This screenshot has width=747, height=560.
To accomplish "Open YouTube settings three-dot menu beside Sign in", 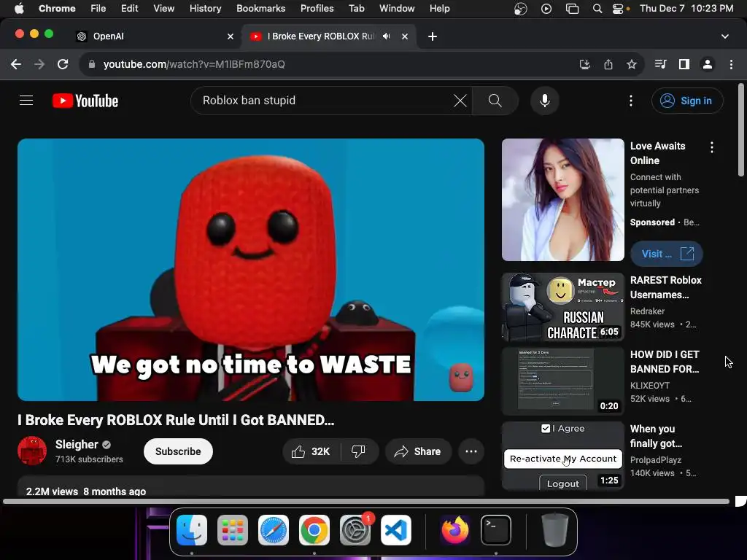I will pos(631,101).
